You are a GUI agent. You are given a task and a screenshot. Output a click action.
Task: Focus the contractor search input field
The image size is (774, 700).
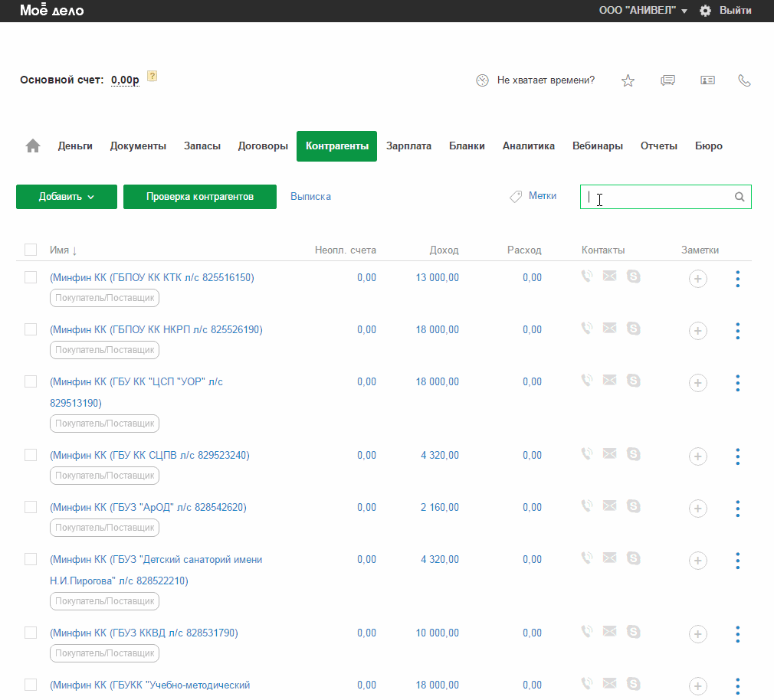[x=655, y=197]
